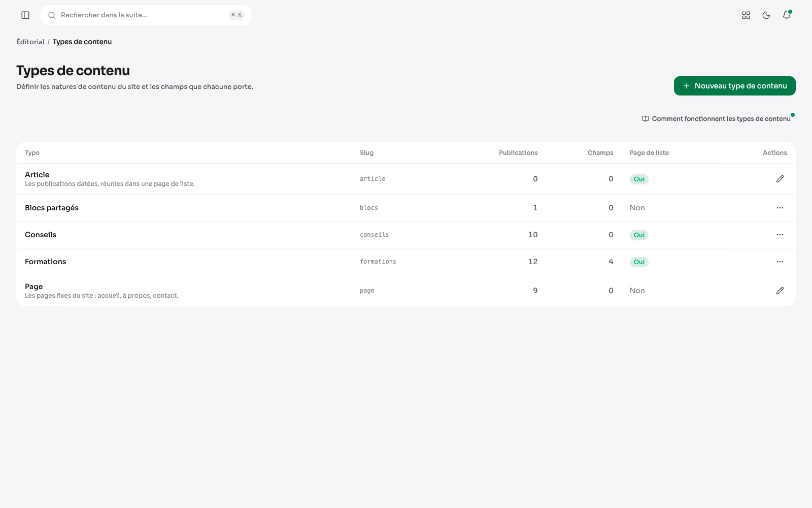Click publication count 10 for Conseils

coord(533,235)
